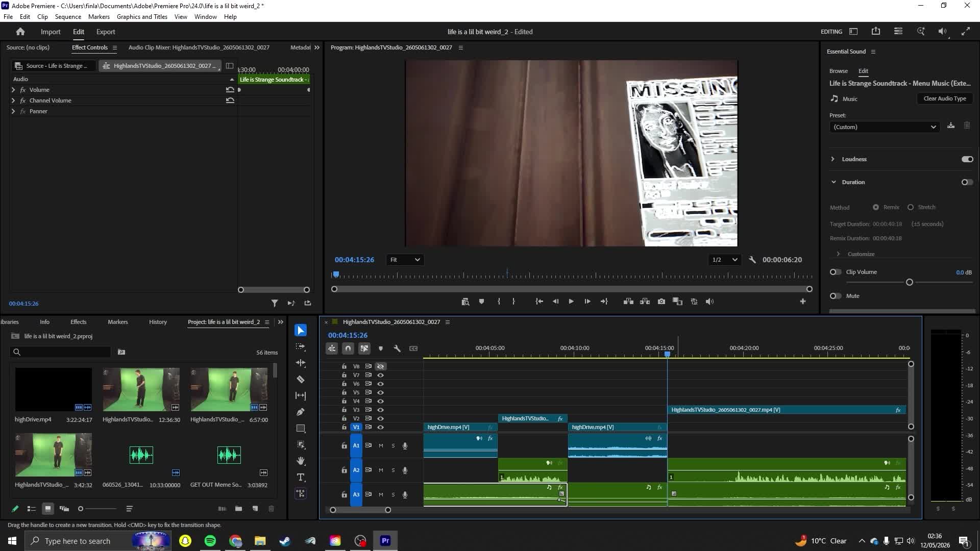Screen dimensions: 980x551
Task: Toggle Clip Volume switch
Action: pos(836,272)
